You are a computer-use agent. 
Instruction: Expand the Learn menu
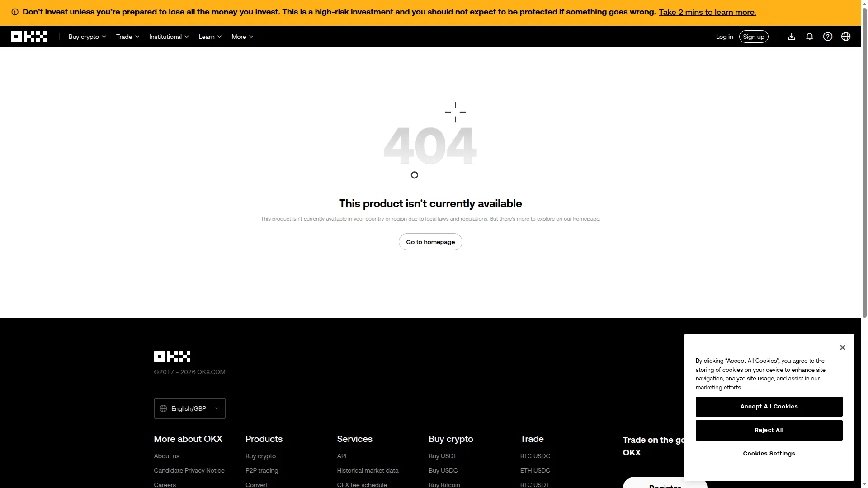pos(210,37)
